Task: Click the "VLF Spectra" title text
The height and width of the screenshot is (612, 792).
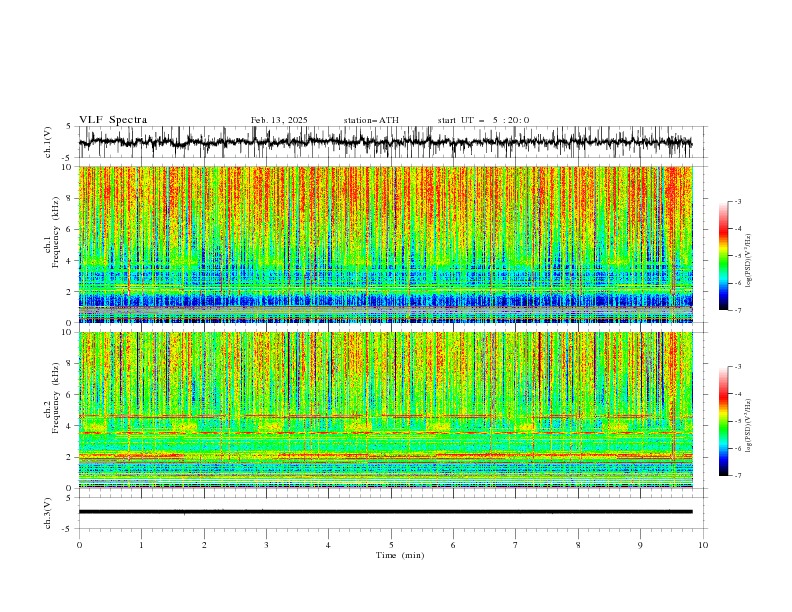Action: click(x=113, y=120)
